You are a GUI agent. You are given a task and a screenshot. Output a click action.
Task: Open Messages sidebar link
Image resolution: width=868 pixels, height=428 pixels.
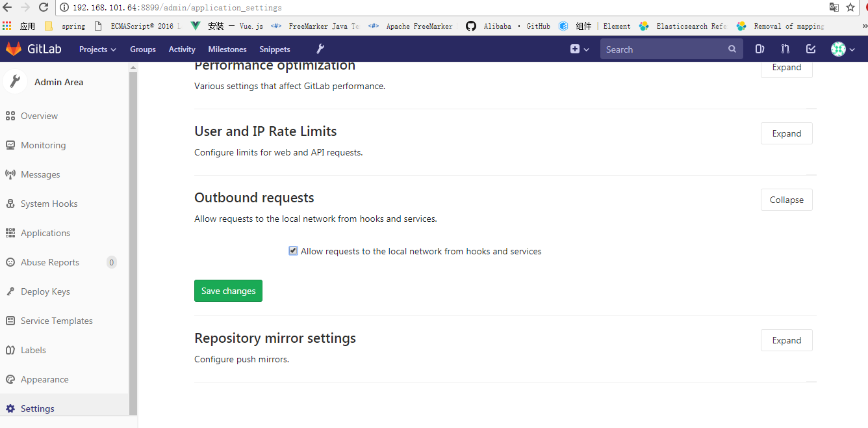(40, 174)
